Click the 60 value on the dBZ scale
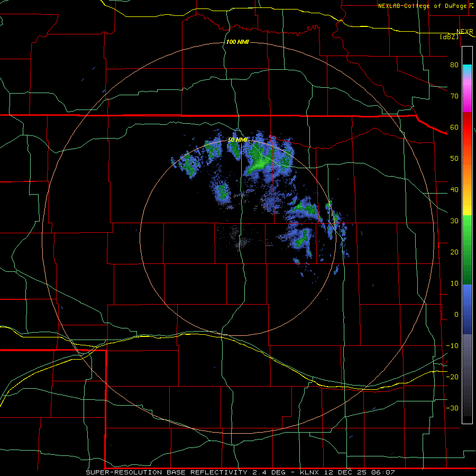476x476 pixels. tap(454, 127)
